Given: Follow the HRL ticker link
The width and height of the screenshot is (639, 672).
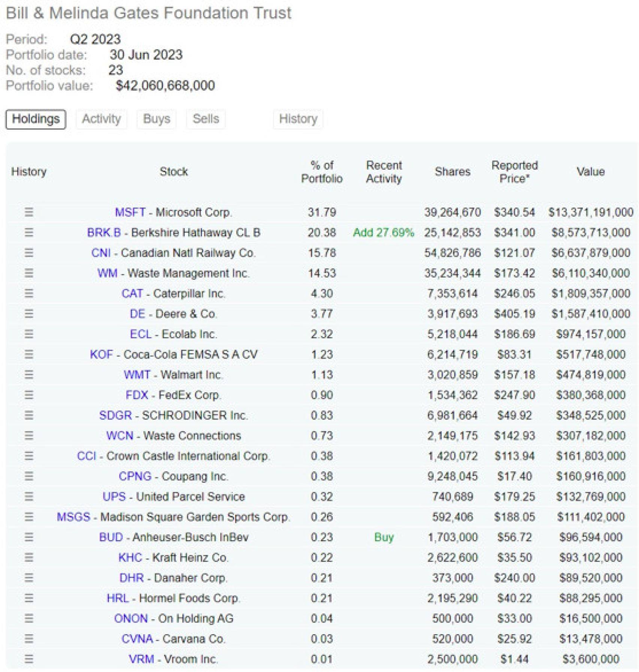Looking at the screenshot, I should click(118, 598).
